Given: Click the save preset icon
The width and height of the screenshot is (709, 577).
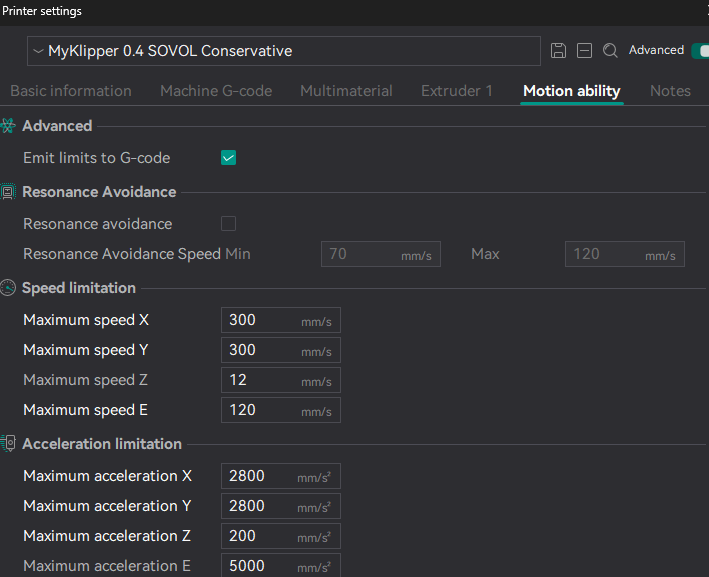Looking at the screenshot, I should pos(559,51).
